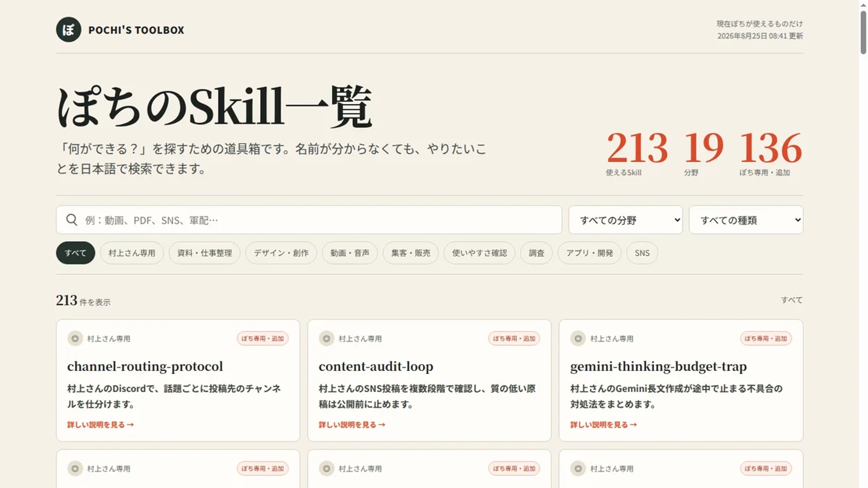Click the 2026年8月25日 08:41 更新 timestamp

(x=760, y=36)
